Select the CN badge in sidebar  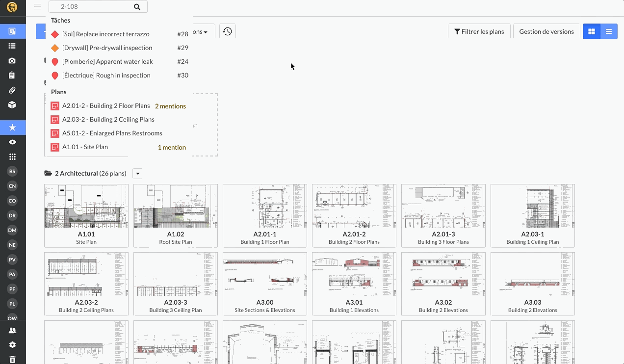coord(12,186)
